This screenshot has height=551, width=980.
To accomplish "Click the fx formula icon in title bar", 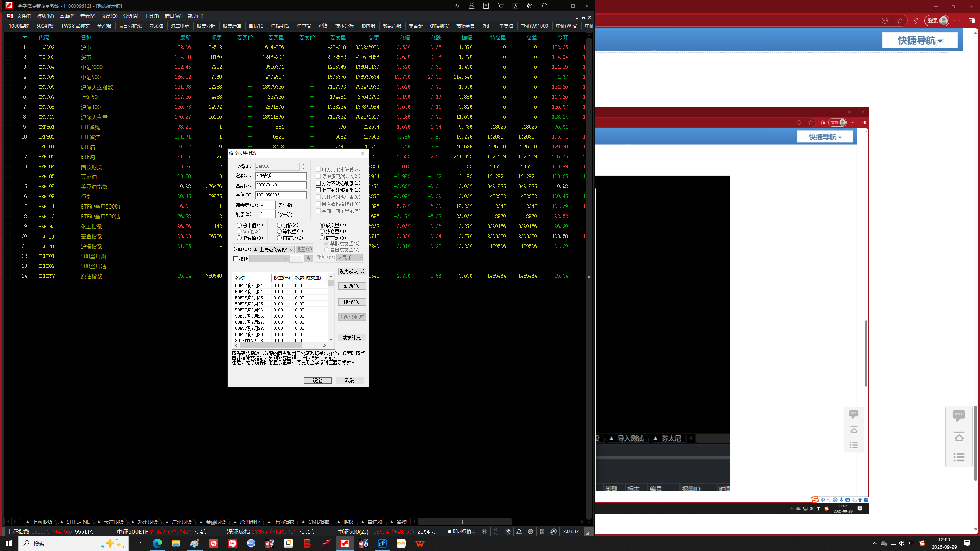I will coord(515,6).
